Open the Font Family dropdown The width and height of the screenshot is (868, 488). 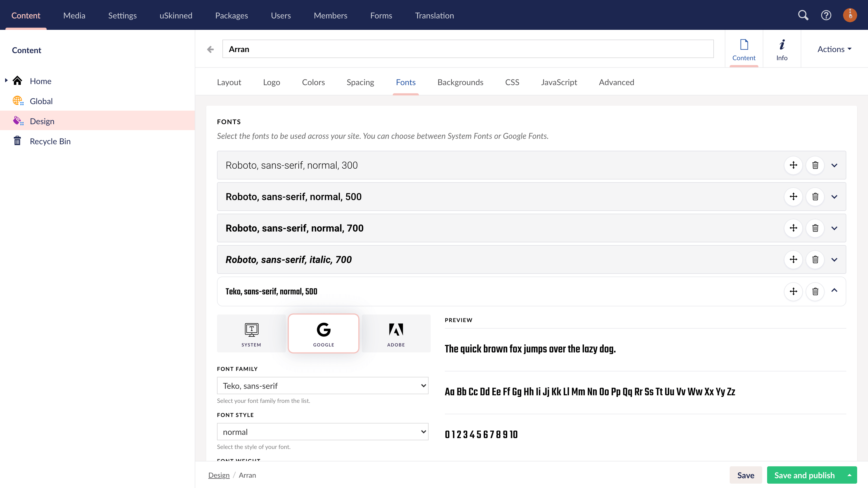click(323, 386)
